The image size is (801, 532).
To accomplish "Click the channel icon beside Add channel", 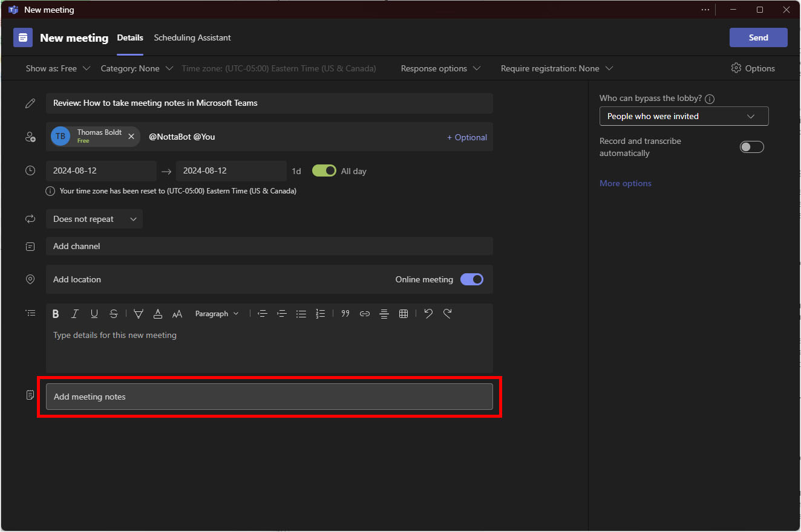I will 30,246.
